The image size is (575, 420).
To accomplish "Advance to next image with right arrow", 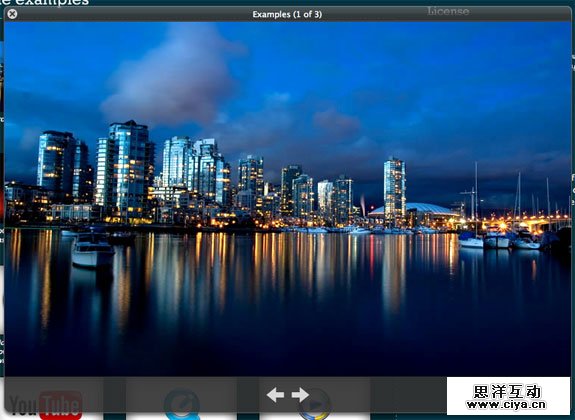I will (300, 395).
